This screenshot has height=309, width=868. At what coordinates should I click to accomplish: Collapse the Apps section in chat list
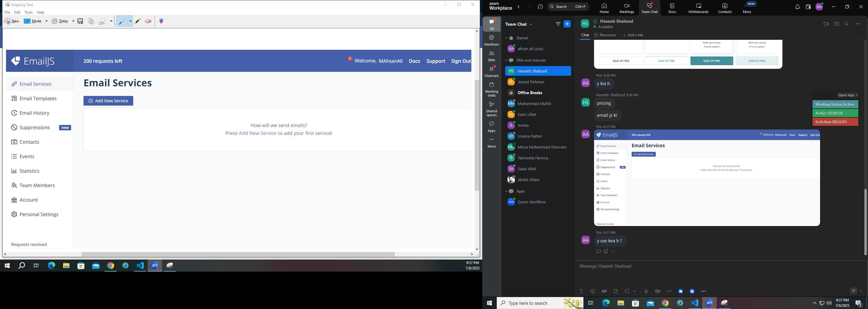click(506, 192)
